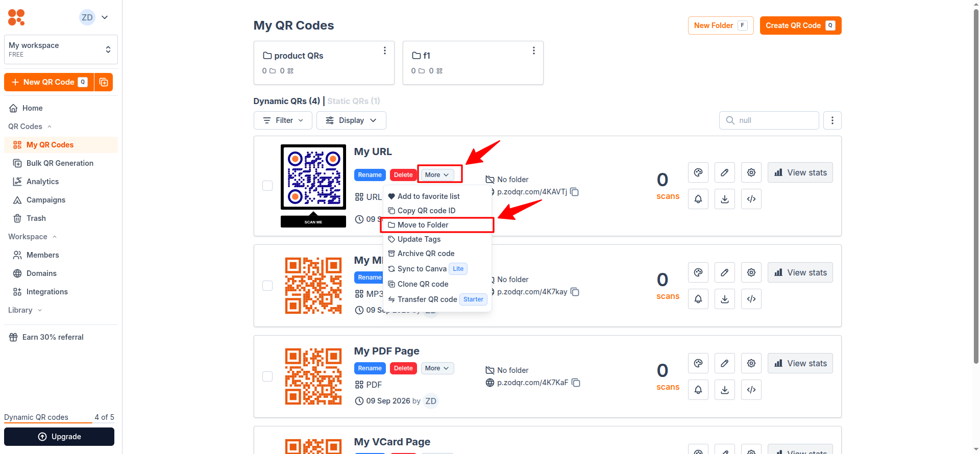Screen dimensions: 980x454
Task: Select the My URL QR checkbox
Action: coord(267,186)
